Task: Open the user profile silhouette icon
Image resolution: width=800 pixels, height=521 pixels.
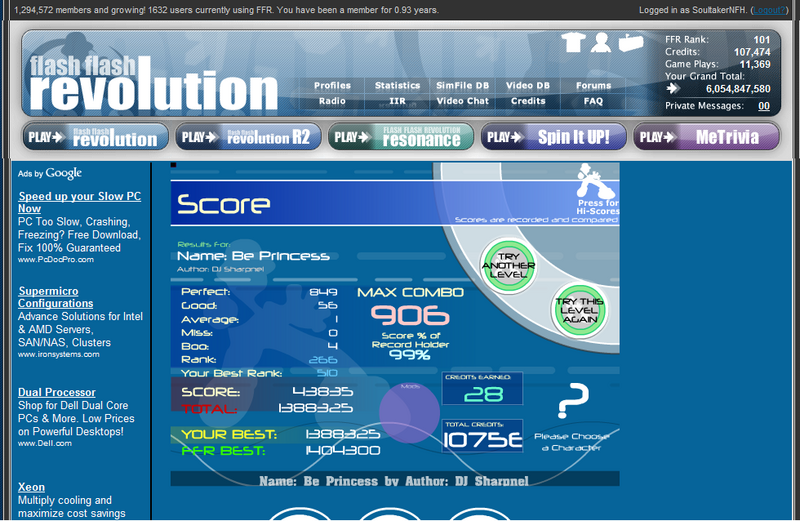Action: 601,43
